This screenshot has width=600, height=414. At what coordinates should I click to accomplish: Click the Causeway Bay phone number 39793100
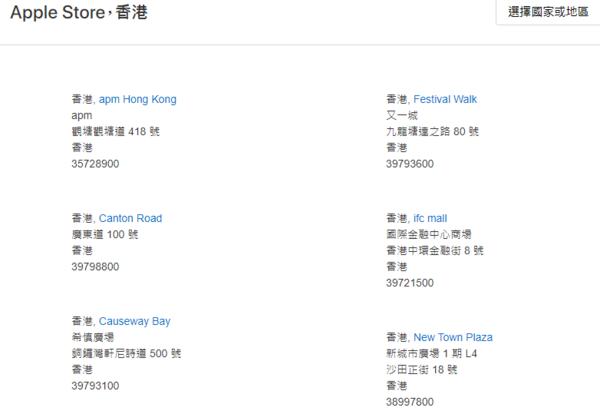click(x=95, y=386)
